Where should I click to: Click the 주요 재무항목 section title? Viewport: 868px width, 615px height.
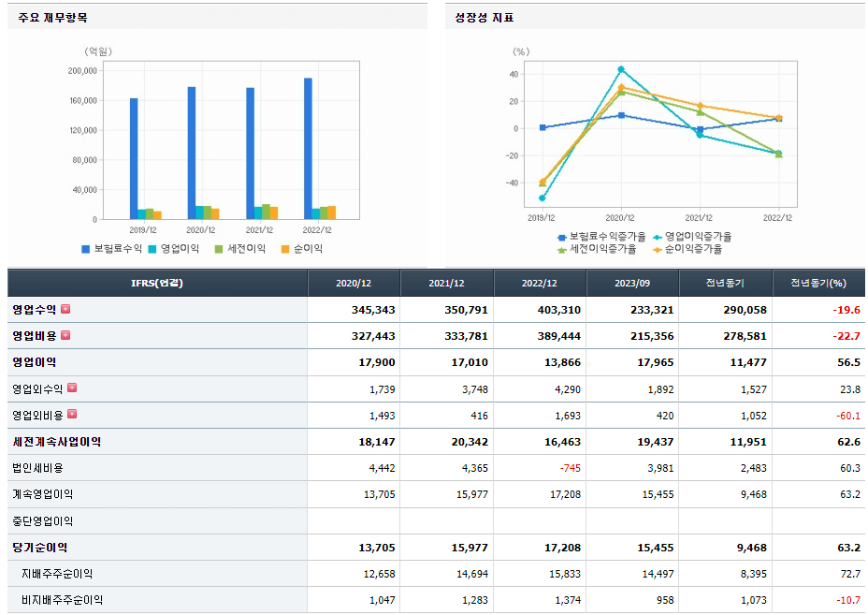click(52, 18)
